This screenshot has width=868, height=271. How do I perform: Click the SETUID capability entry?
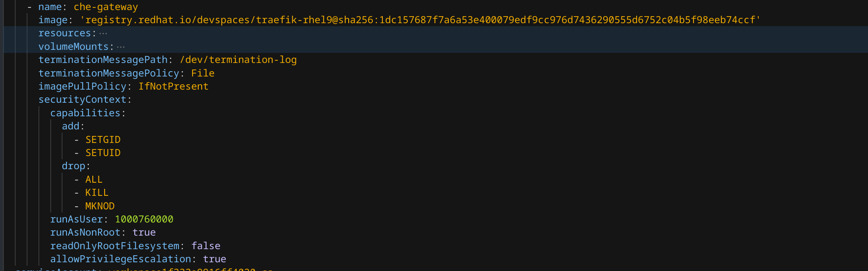[x=103, y=153]
